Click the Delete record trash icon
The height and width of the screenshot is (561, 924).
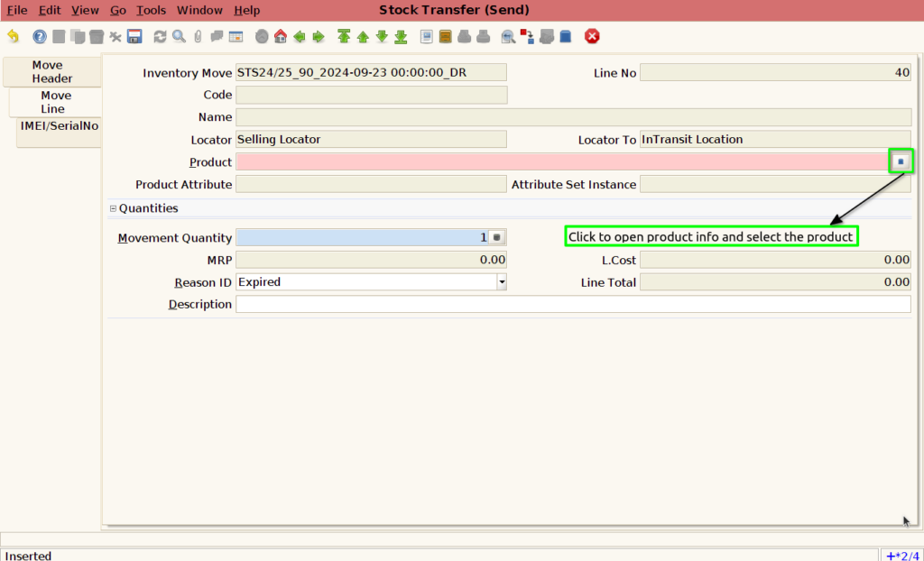click(96, 37)
